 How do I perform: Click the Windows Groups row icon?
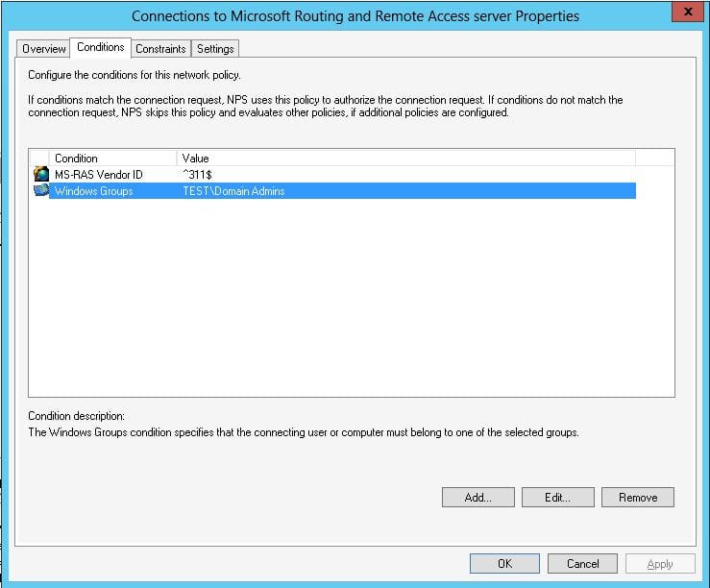40,190
